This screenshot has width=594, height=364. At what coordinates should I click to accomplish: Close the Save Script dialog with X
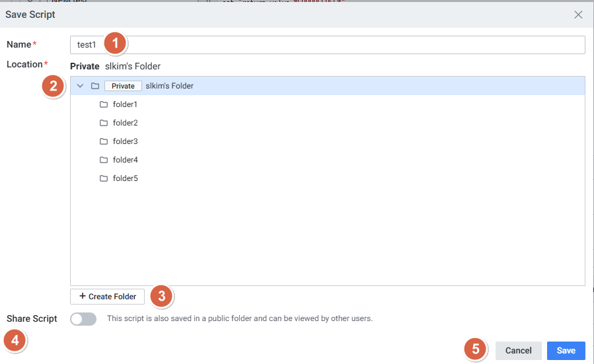pyautogui.click(x=578, y=15)
